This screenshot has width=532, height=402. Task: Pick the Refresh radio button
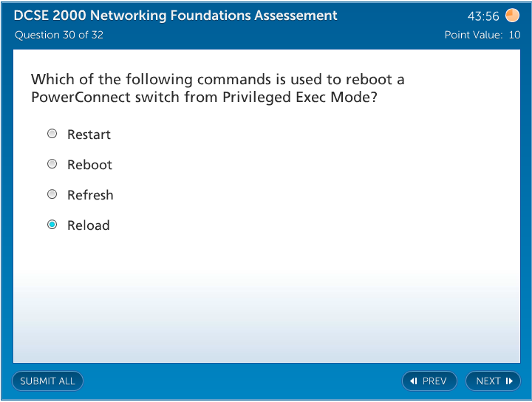point(52,194)
